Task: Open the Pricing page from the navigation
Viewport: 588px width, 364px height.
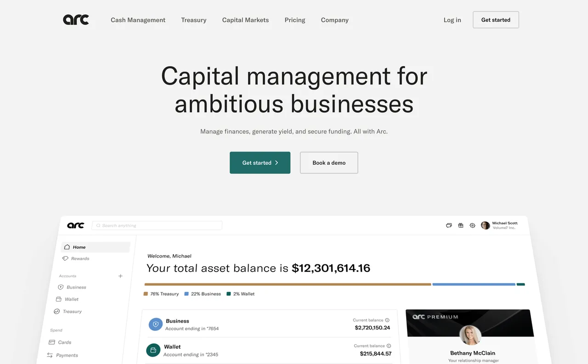Action: [294, 20]
